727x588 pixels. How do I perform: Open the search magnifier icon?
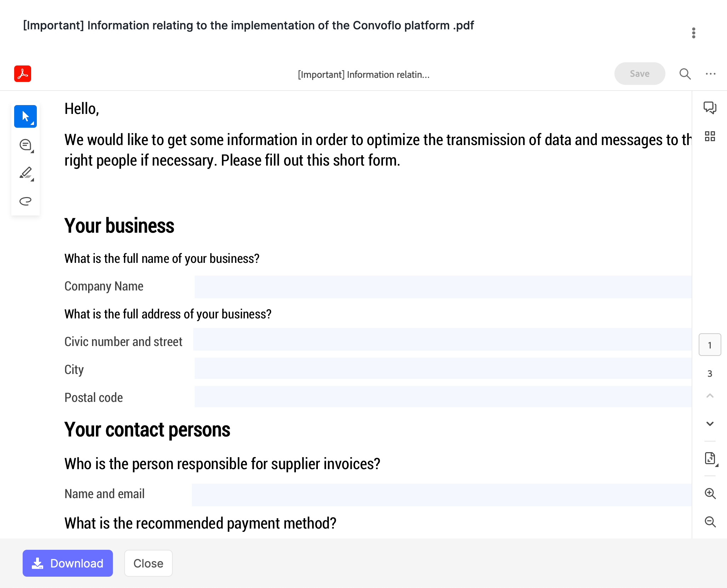click(685, 74)
